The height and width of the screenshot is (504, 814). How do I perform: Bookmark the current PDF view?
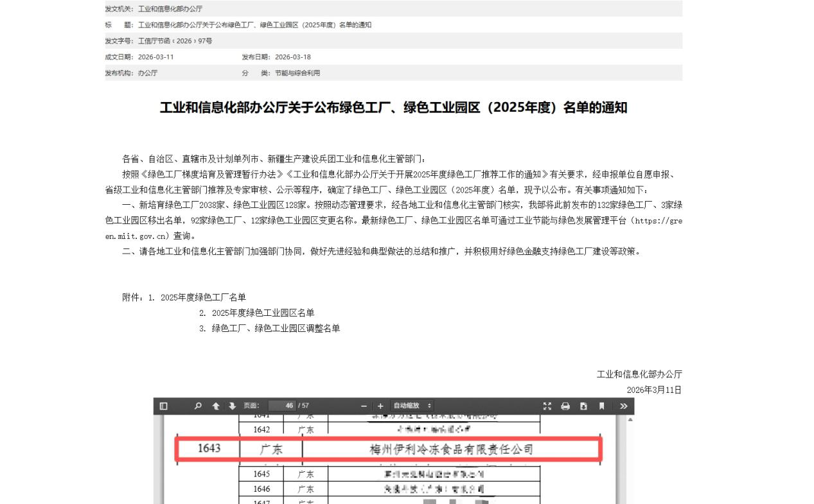pos(601,406)
